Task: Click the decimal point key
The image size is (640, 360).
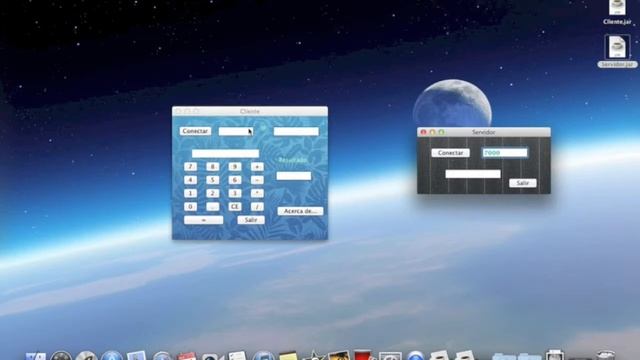Action: (x=212, y=207)
